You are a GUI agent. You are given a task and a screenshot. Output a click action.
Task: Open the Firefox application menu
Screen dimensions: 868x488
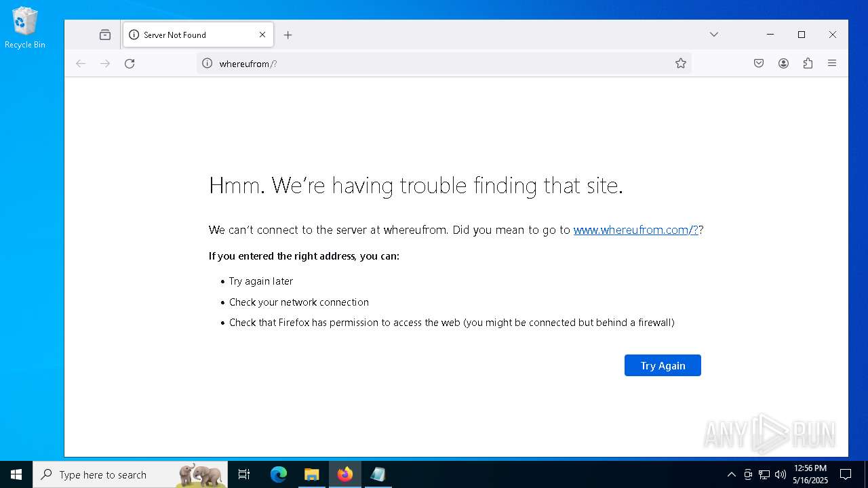[832, 63]
